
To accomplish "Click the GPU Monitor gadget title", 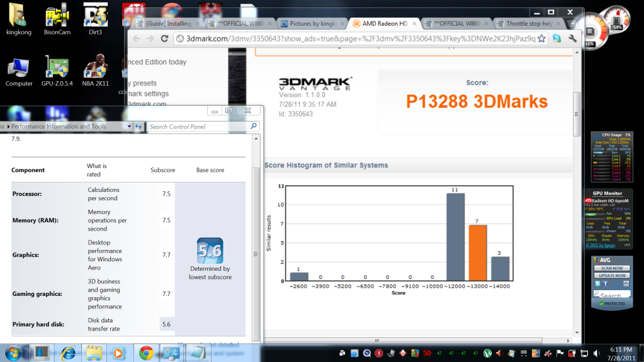I will click(x=607, y=193).
